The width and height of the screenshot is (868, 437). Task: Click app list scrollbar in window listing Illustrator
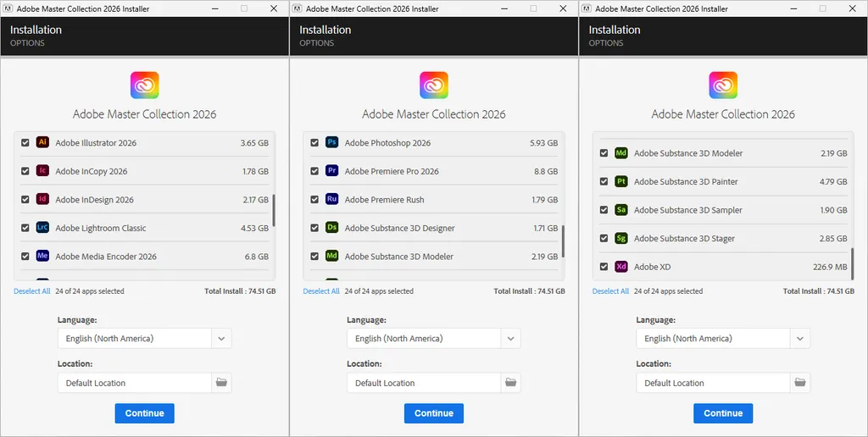point(274,210)
